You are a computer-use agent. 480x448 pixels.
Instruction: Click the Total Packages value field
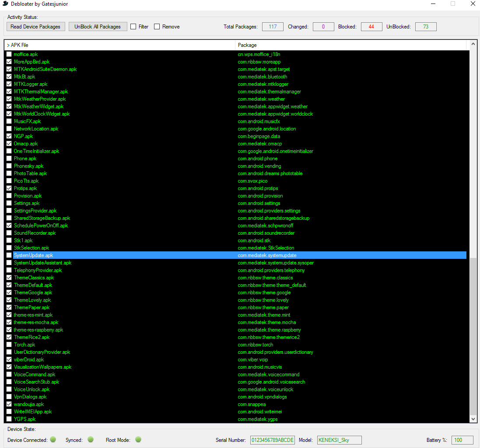273,27
